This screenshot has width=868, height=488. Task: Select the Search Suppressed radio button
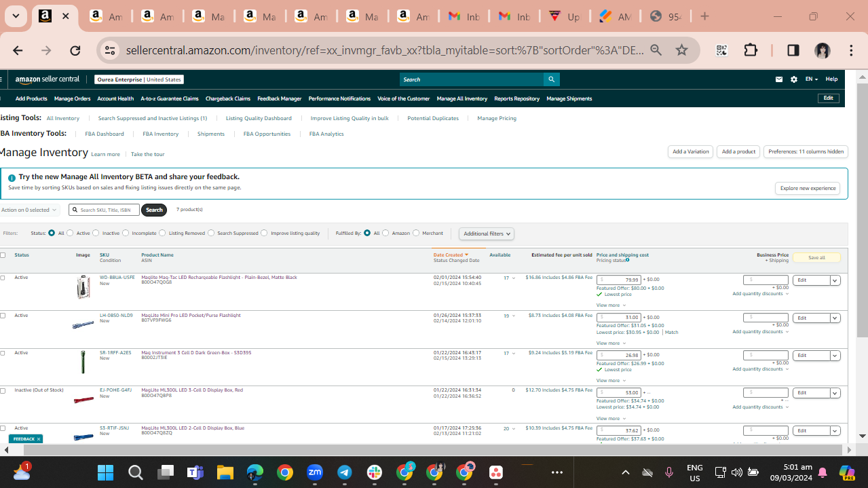(211, 233)
